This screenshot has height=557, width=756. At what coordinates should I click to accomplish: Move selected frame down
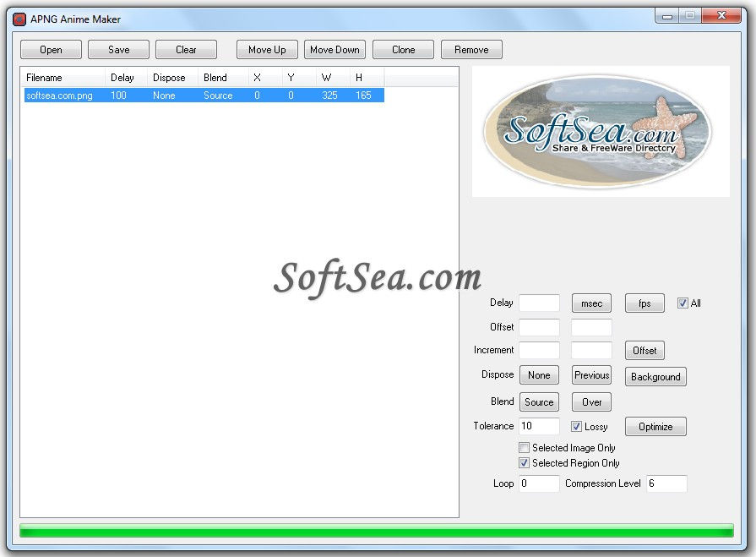(x=334, y=50)
